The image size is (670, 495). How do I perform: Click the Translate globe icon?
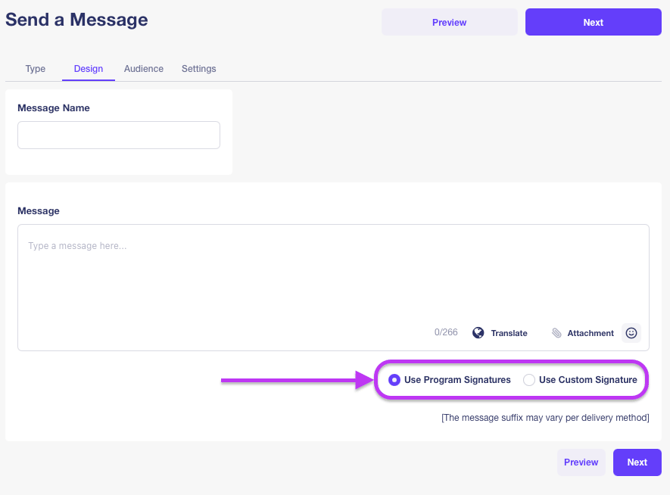click(478, 333)
